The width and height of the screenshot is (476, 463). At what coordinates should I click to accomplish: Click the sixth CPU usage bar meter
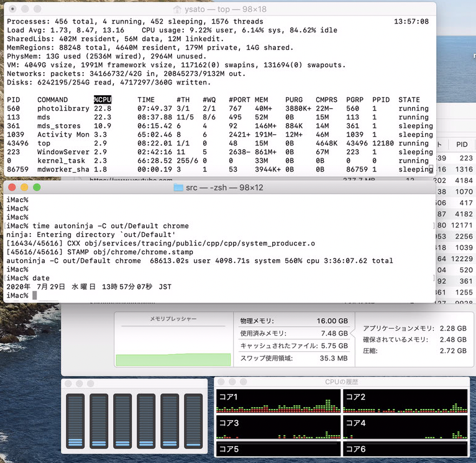[193, 420]
